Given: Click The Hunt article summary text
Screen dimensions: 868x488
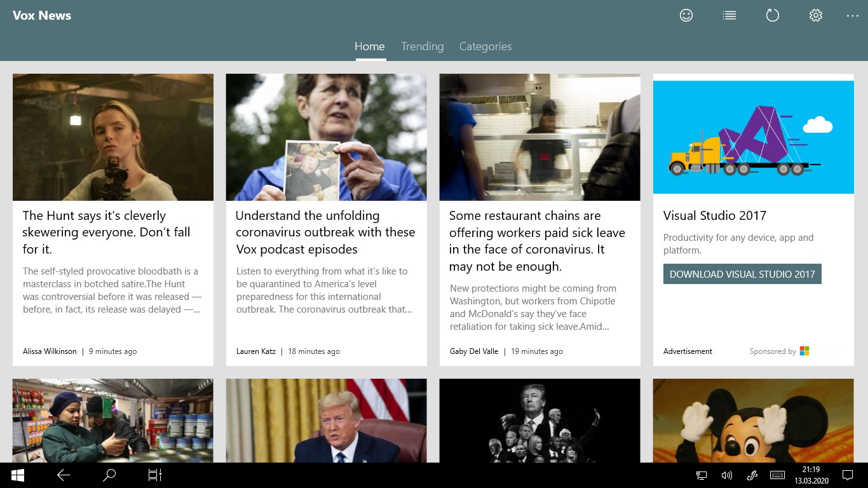Looking at the screenshot, I should 112,290.
